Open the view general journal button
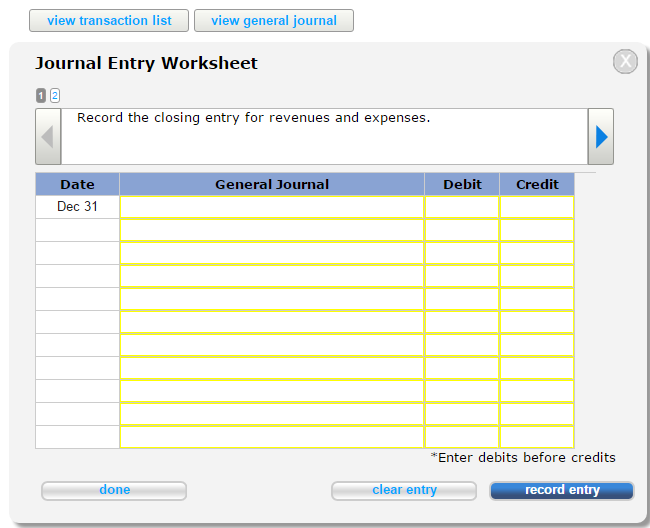 coord(274,21)
